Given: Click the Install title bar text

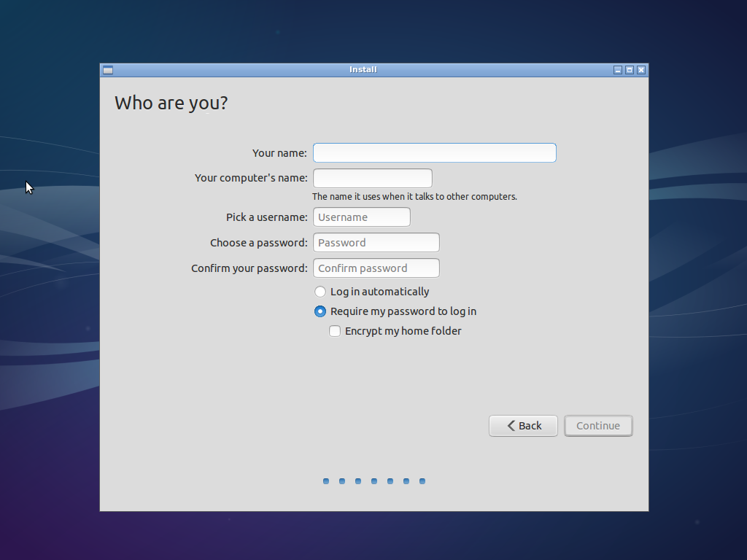Looking at the screenshot, I should (363, 69).
